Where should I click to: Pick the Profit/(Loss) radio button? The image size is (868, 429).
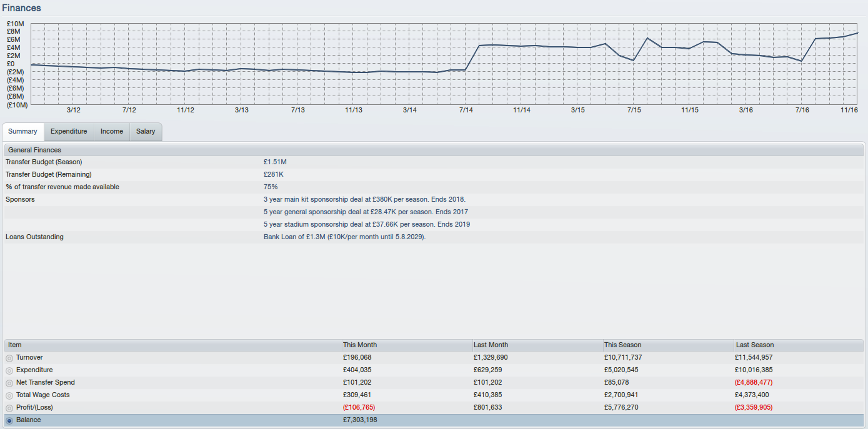click(x=9, y=408)
